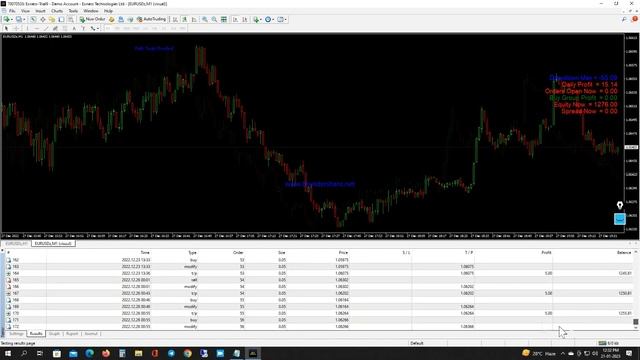Show the Data Window panel
640x360 pixels.
(42, 19)
